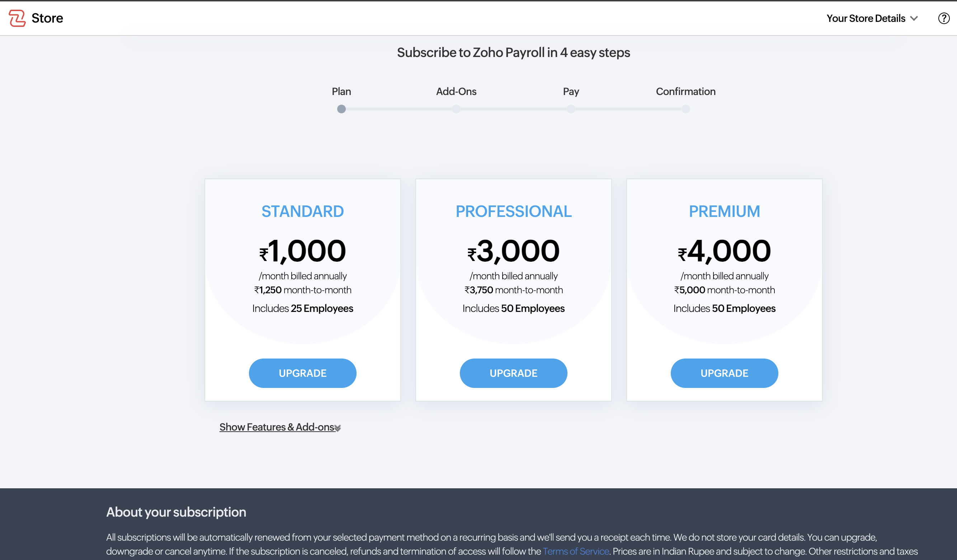This screenshot has width=957, height=560.
Task: Expand the Your Store Details dropdown
Action: 866,18
